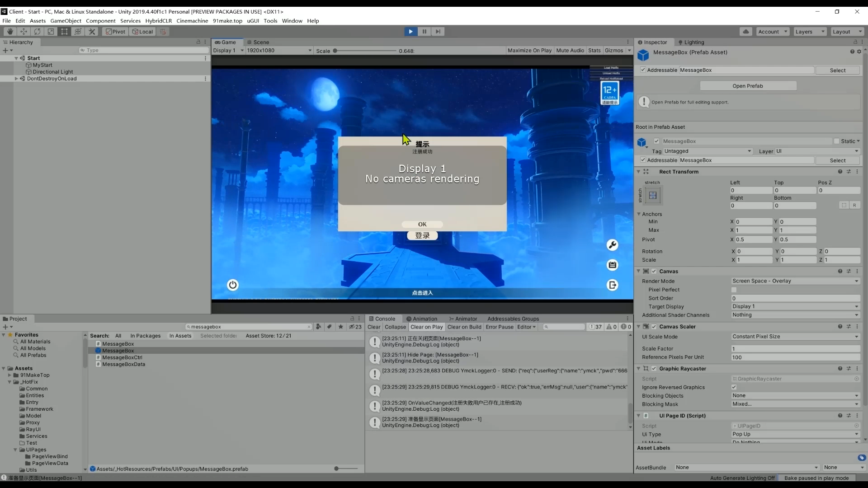
Task: Click OK in the message box dialog
Action: (422, 224)
